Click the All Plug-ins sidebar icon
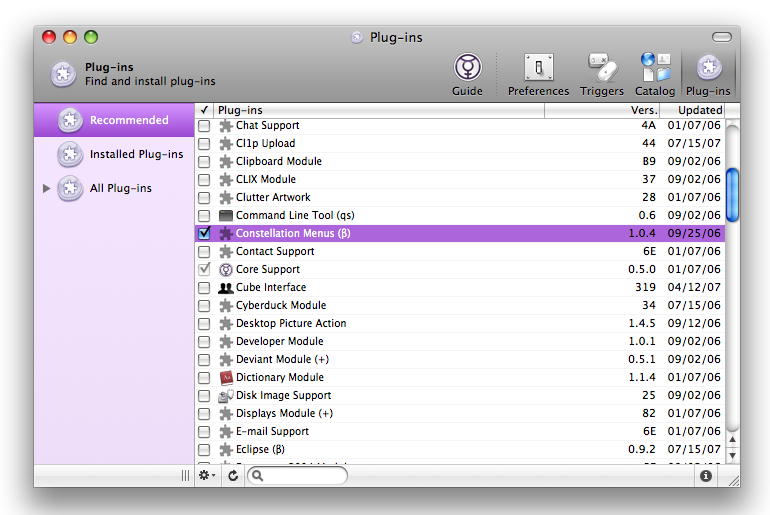 pyautogui.click(x=70, y=188)
